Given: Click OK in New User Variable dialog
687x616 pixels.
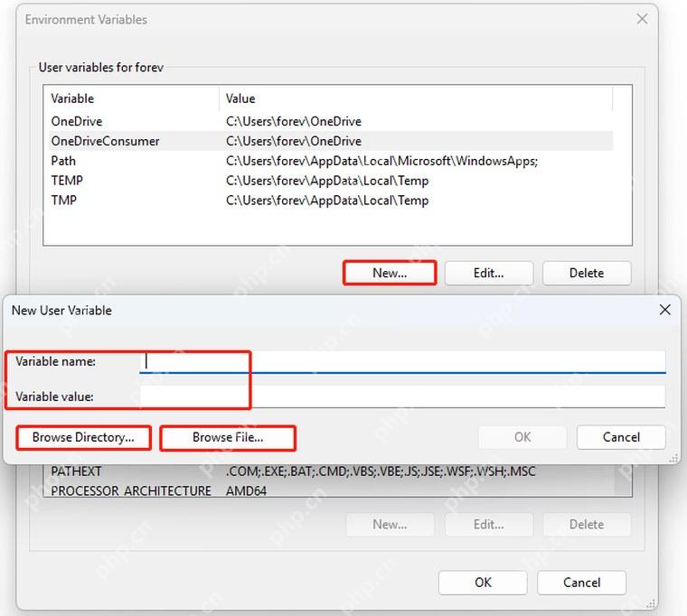Looking at the screenshot, I should [522, 437].
